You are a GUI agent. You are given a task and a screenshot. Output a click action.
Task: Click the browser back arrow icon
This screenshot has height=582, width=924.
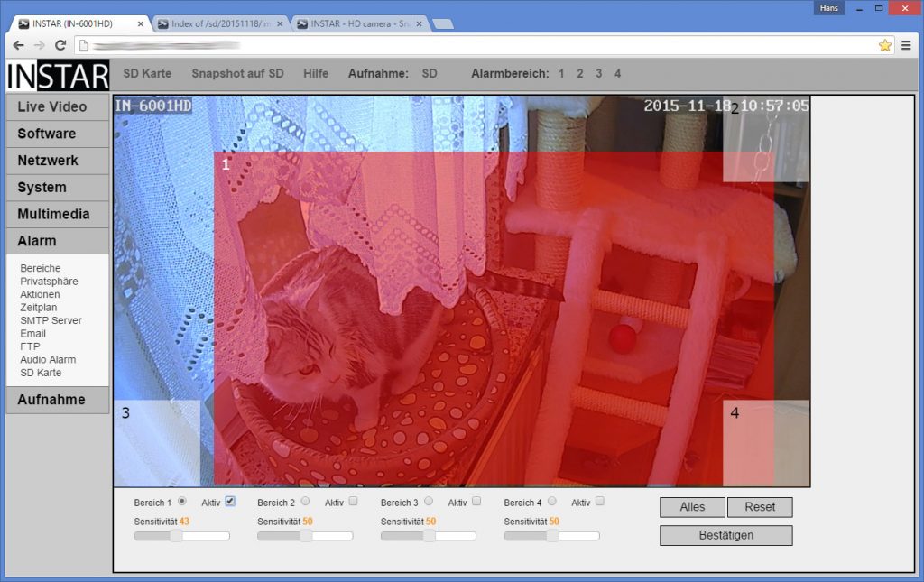pyautogui.click(x=18, y=45)
